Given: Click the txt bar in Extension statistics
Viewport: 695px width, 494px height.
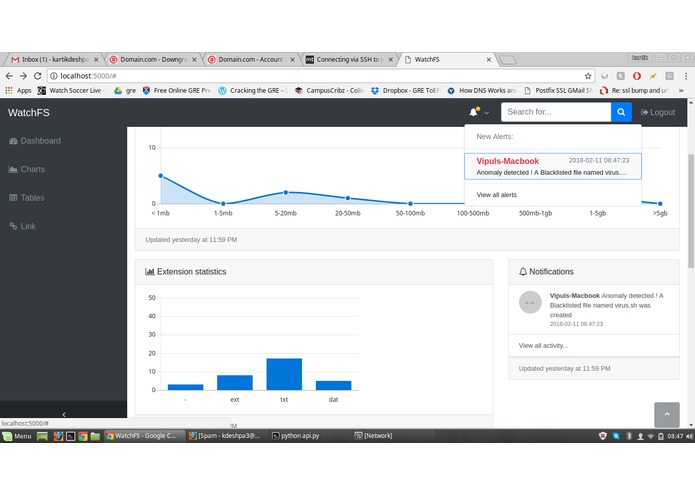Looking at the screenshot, I should coord(284,374).
